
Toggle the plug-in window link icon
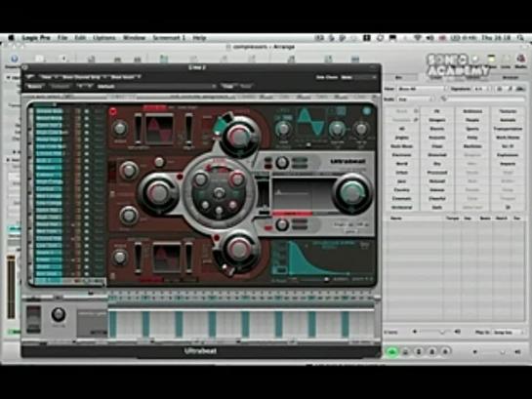click(30, 77)
